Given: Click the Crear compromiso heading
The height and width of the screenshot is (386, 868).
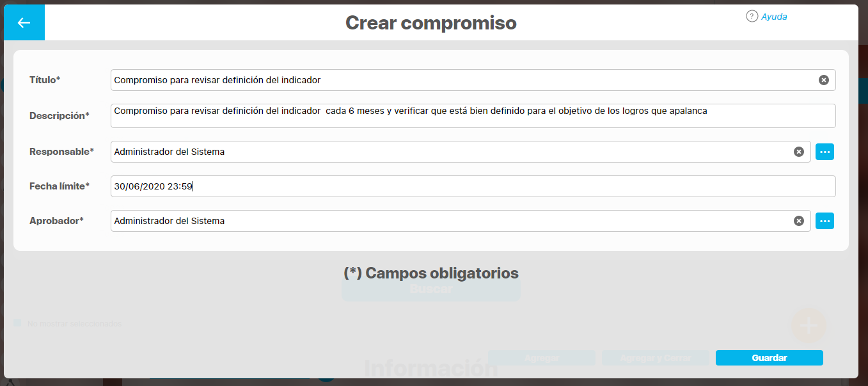Looking at the screenshot, I should tap(430, 23).
